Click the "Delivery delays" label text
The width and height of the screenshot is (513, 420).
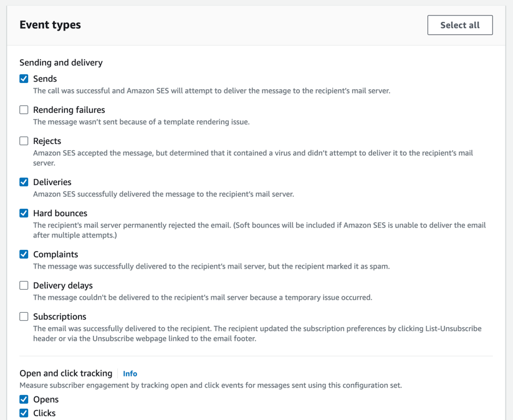62,285
